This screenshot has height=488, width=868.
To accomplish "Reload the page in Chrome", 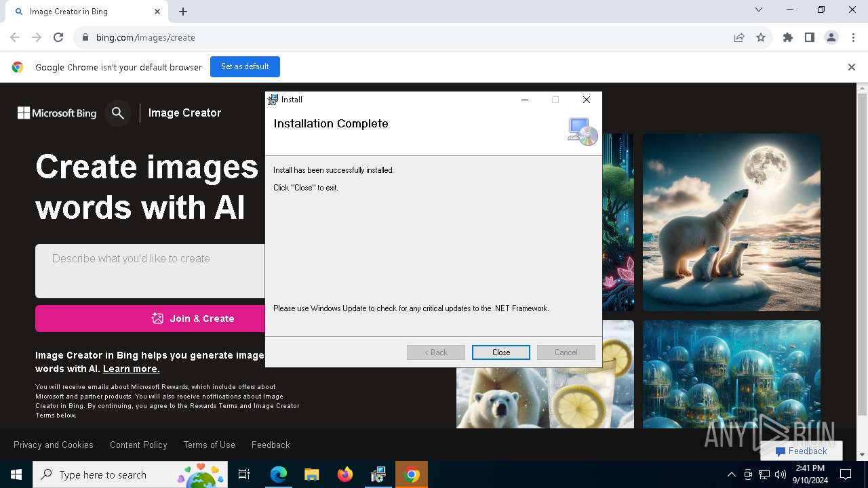I will click(58, 38).
